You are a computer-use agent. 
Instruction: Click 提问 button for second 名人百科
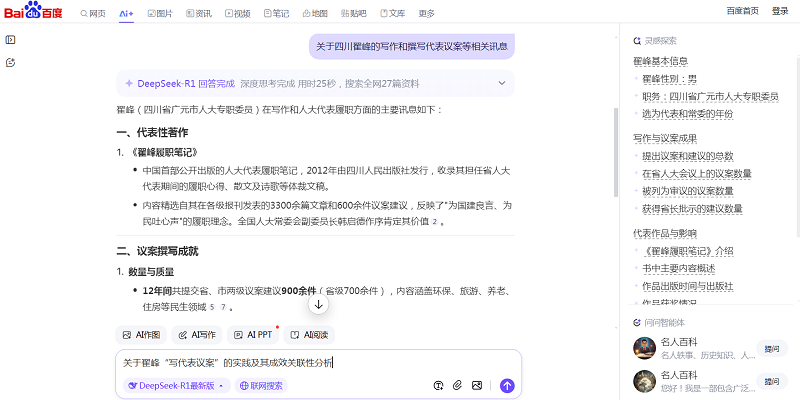pos(772,382)
